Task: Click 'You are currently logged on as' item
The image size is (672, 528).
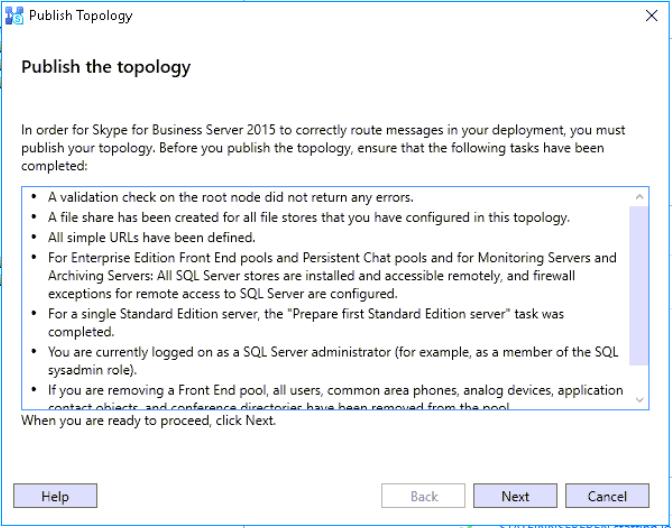Action: [x=333, y=360]
